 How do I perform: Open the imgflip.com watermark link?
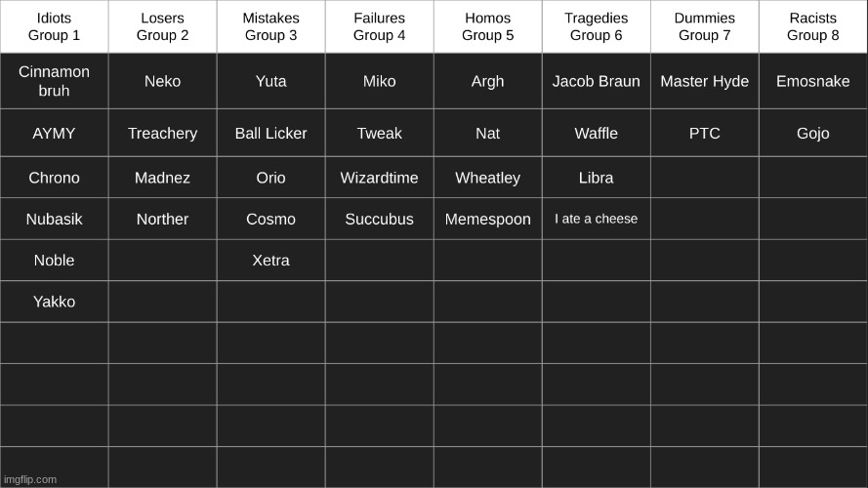point(30,479)
